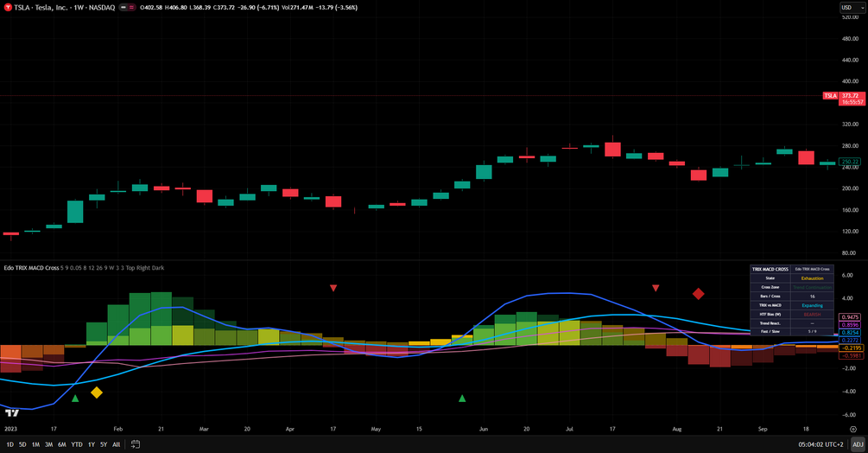Viewport: 868px width, 453px height.
Task: Click the green up-triangle signal near January
Action: point(75,399)
